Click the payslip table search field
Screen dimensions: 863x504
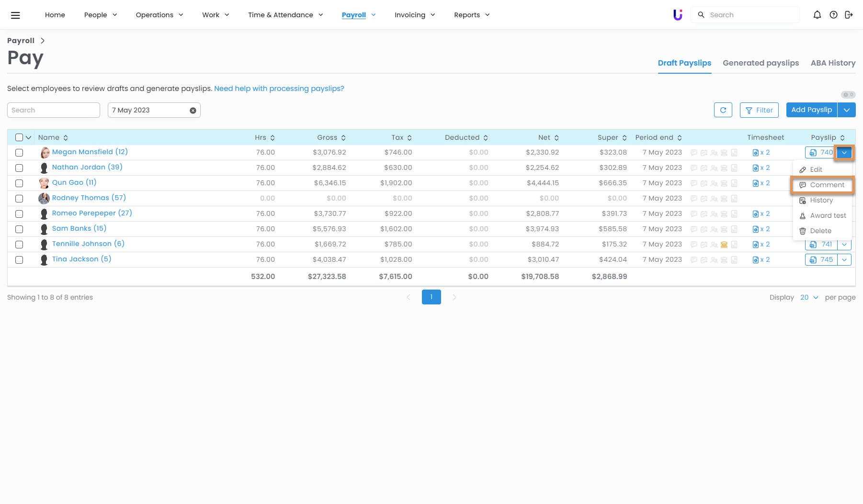pyautogui.click(x=54, y=110)
